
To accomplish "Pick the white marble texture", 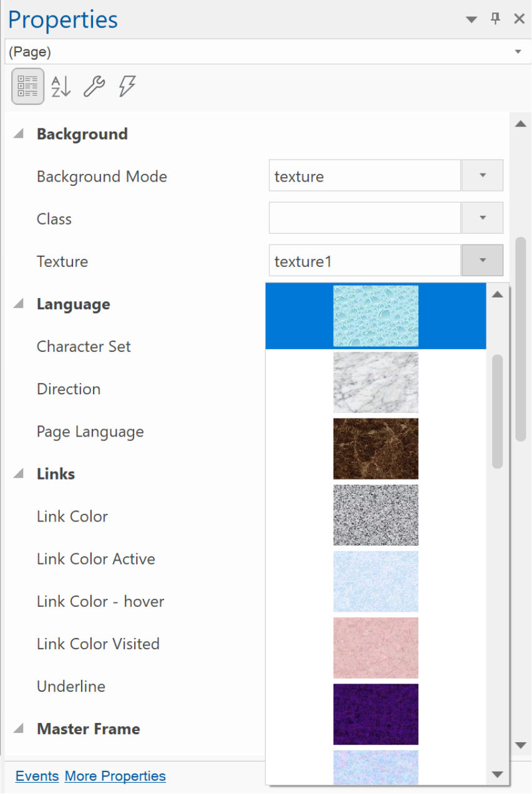I will tap(375, 382).
